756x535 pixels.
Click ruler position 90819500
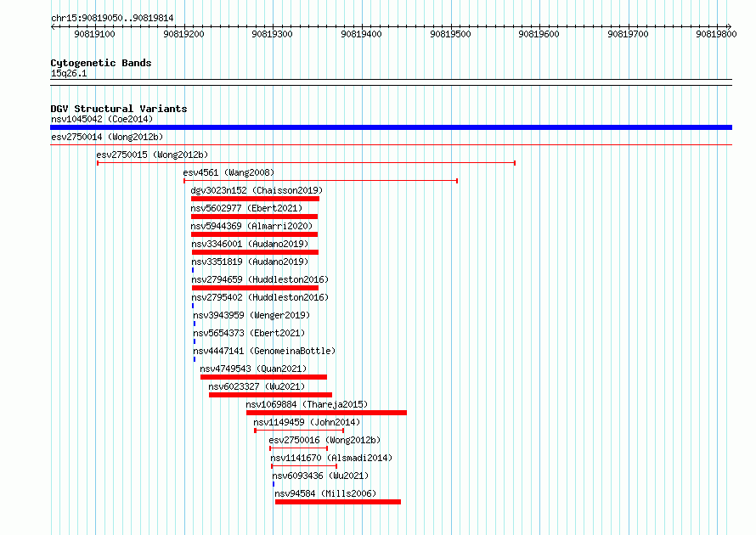click(x=450, y=34)
